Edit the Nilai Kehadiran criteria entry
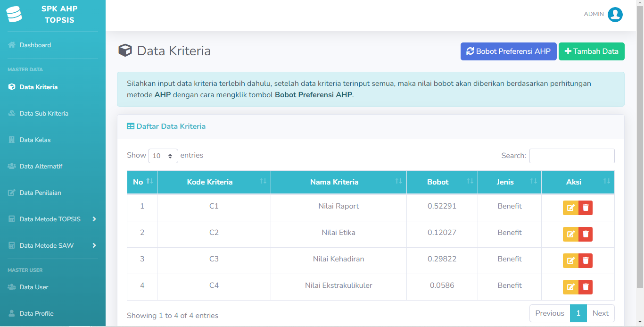Viewport: 644px width, 327px height. 570,260
